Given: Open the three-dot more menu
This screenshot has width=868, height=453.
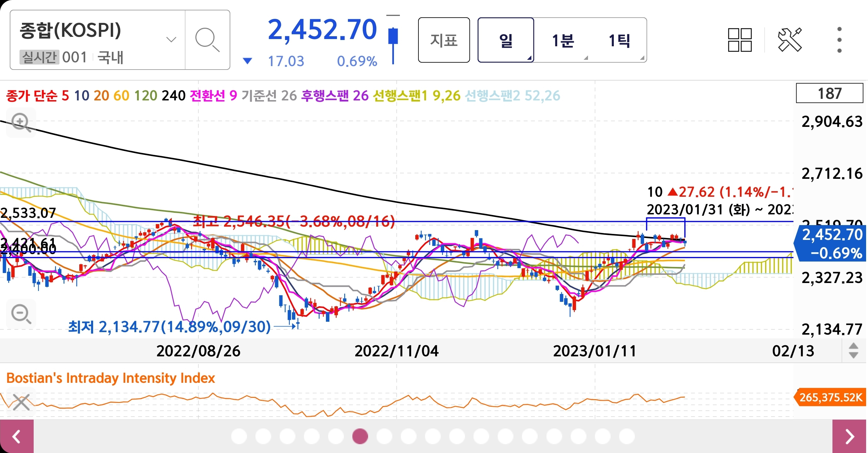Looking at the screenshot, I should pyautogui.click(x=839, y=40).
